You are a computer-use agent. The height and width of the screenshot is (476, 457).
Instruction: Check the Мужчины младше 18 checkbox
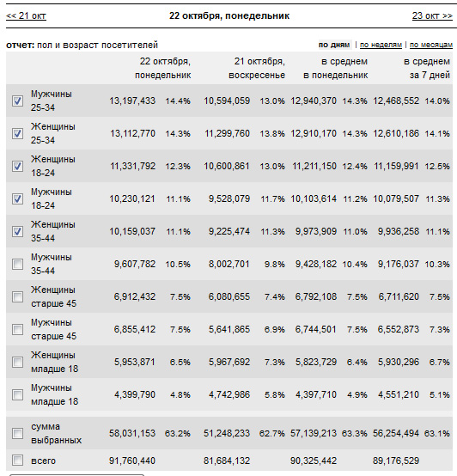pyautogui.click(x=17, y=394)
